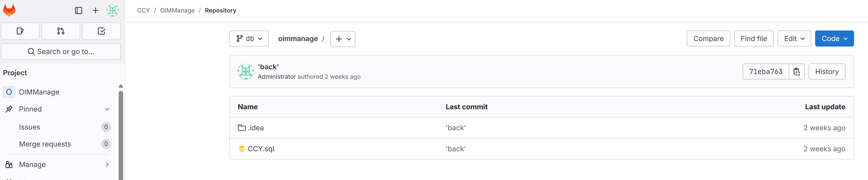The height and width of the screenshot is (180, 868).
Task: Open the to-do list icon
Action: pyautogui.click(x=101, y=31)
